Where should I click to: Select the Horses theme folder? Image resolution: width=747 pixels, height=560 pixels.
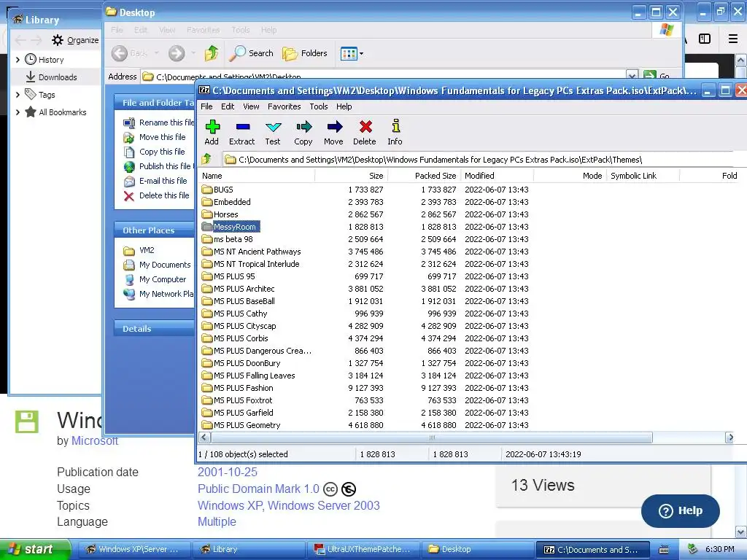tap(225, 214)
